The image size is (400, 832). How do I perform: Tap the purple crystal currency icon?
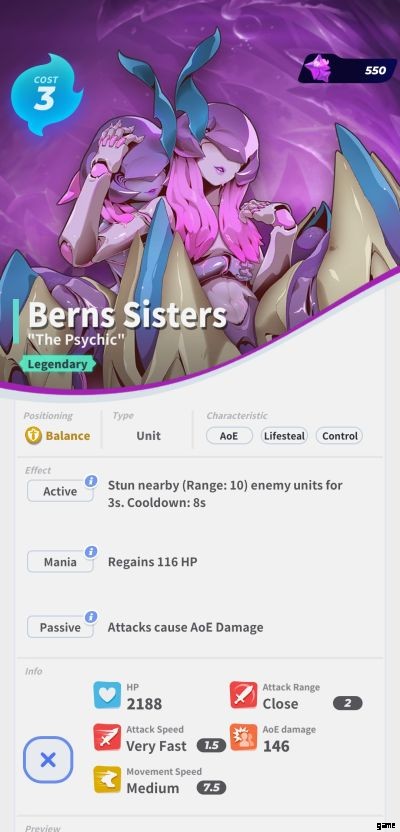[318, 68]
